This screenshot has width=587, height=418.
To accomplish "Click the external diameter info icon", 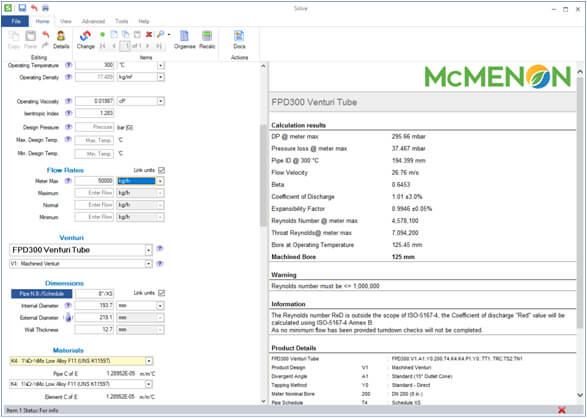I will tap(69, 318).
